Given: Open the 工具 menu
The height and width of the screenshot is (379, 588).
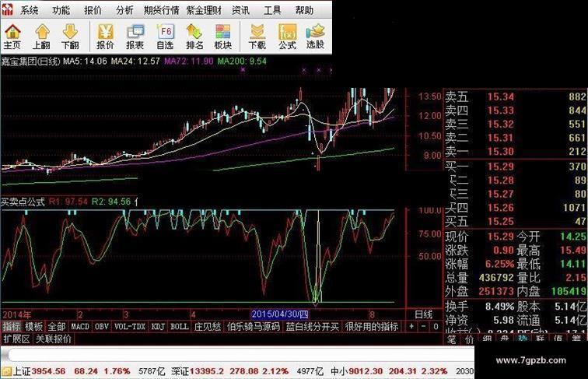Looking at the screenshot, I should point(272,10).
